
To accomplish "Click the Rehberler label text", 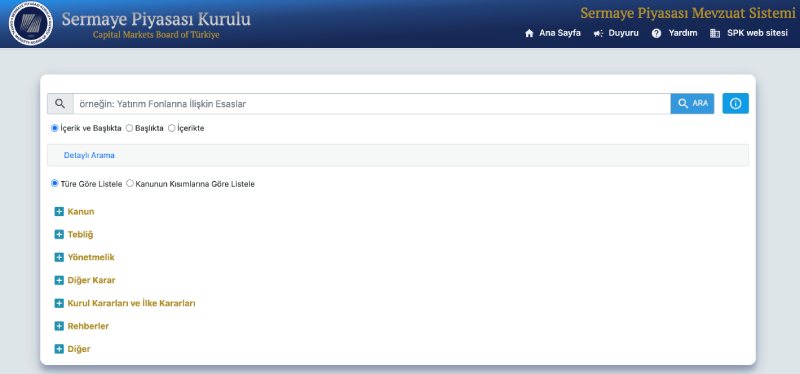I will click(x=88, y=326).
